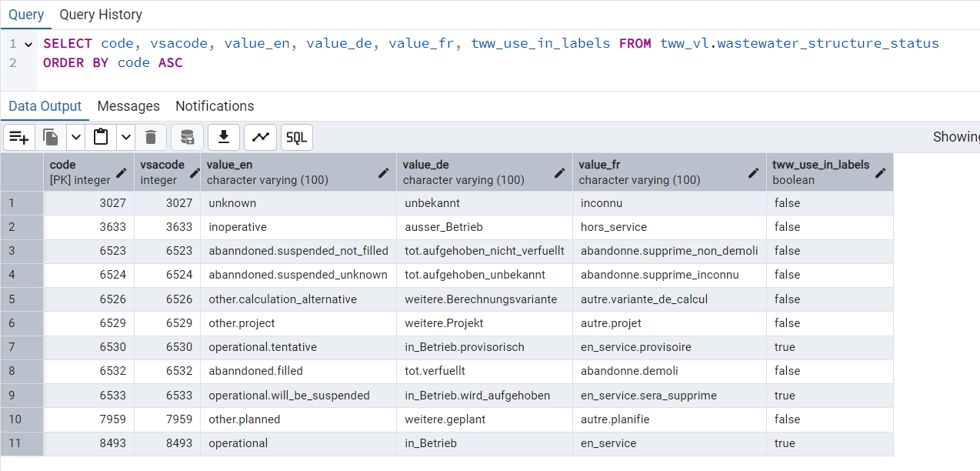Image resolution: width=980 pixels, height=471 pixels.
Task: Click the cell 'operational.tentative'
Action: tap(298, 347)
